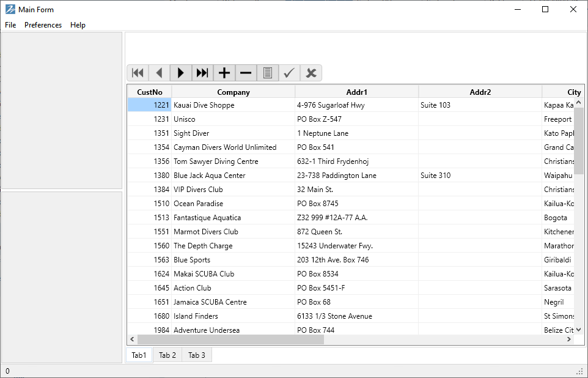This screenshot has height=378, width=588.
Task: Delete the current record with the minus button
Action: tap(246, 73)
